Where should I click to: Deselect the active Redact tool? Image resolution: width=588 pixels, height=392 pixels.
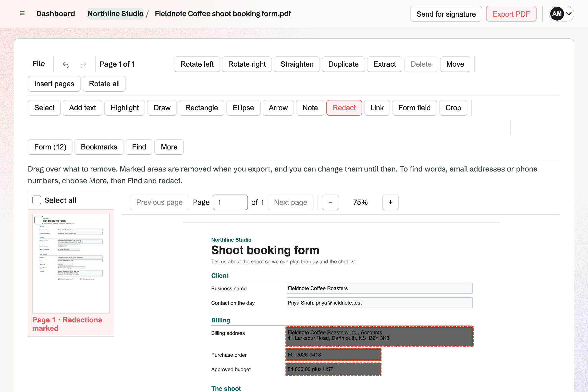tap(344, 108)
